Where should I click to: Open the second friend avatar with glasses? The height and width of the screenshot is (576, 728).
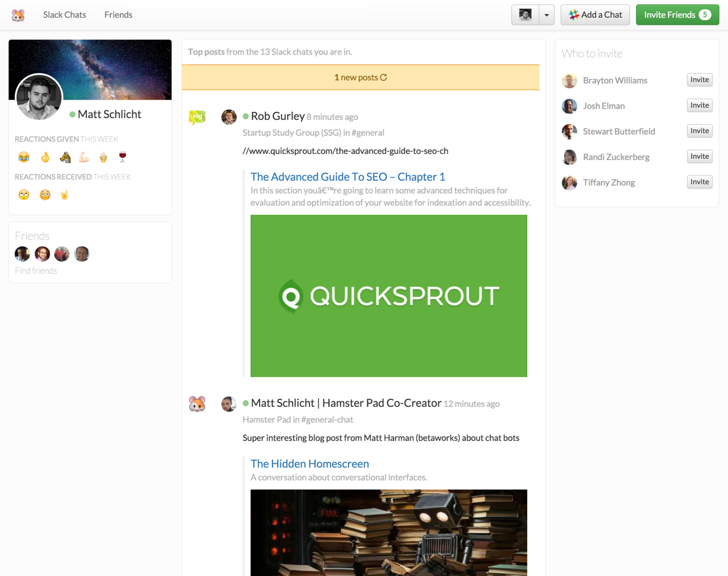click(x=42, y=254)
